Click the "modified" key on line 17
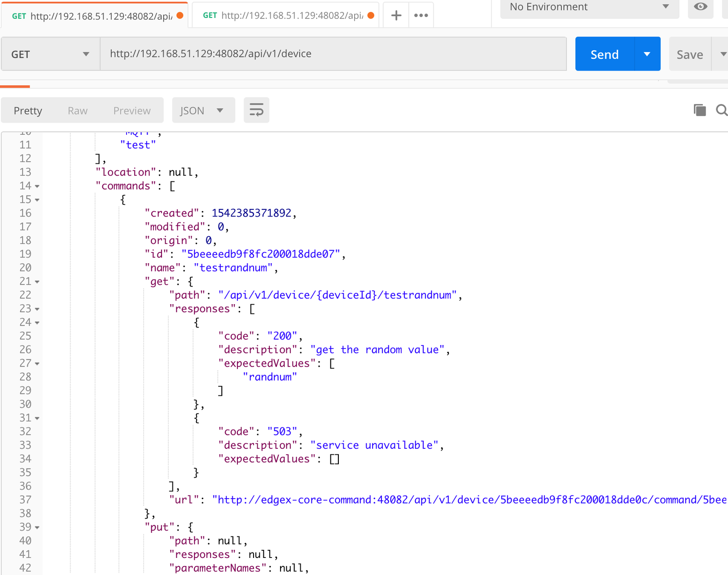728x575 pixels. click(x=175, y=227)
